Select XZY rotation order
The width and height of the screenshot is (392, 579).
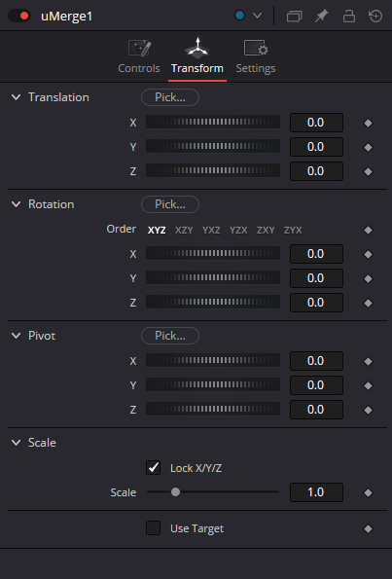click(184, 230)
